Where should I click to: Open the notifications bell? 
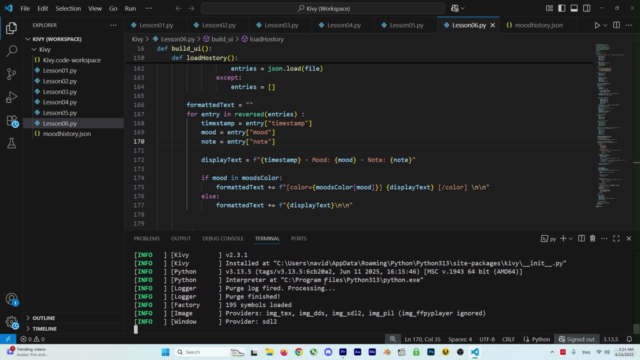coord(629,339)
